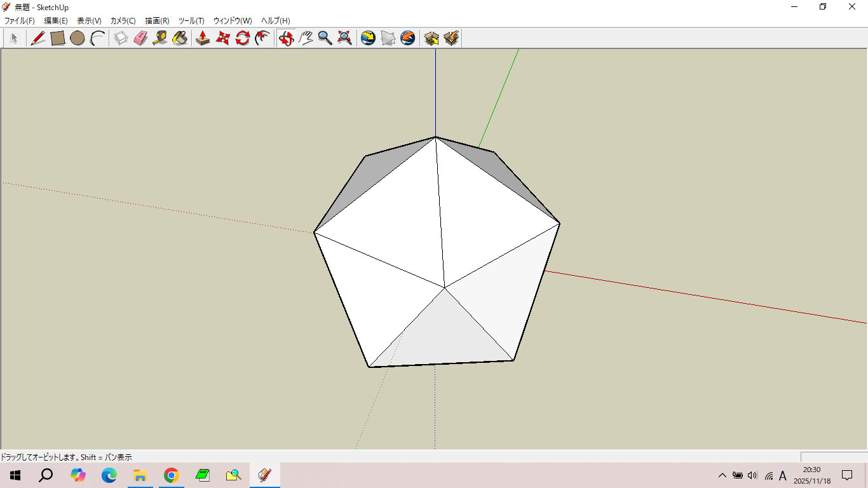Image resolution: width=868 pixels, height=488 pixels.
Task: Switch to the Pan hand tool
Action: point(306,38)
